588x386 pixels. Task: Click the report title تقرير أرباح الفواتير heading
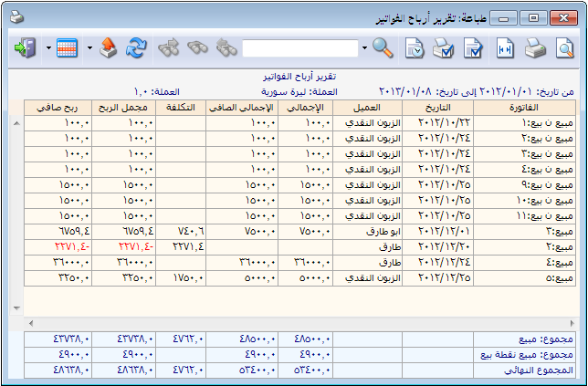[x=299, y=77]
